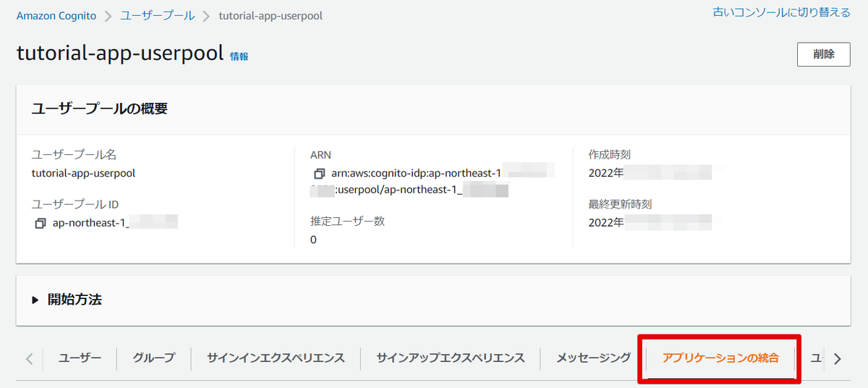Screen dimensions: 868x388
Task: Open the ユーザー tab
Action: (80, 358)
